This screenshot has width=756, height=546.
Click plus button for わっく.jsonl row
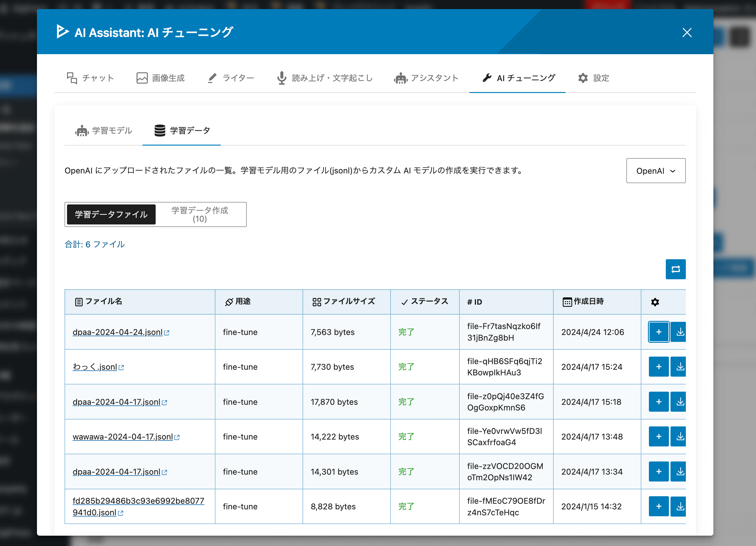[x=658, y=367]
